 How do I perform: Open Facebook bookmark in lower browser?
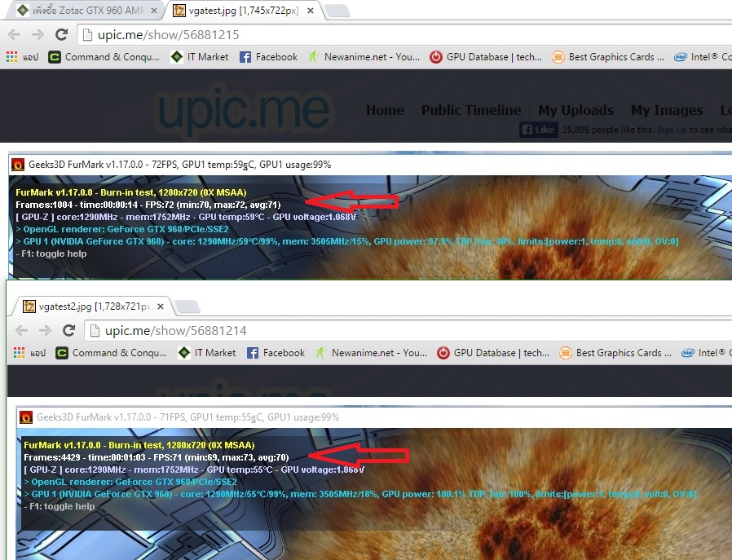pyautogui.click(x=276, y=353)
